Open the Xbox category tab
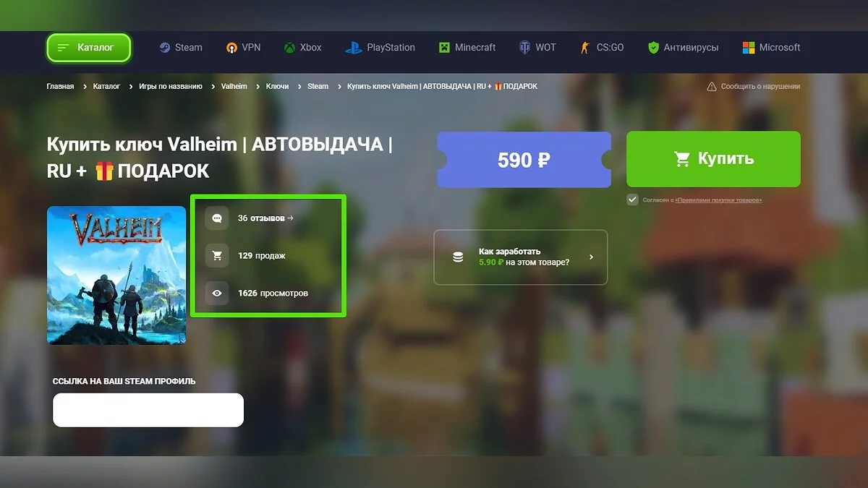This screenshot has height=488, width=868. click(302, 48)
